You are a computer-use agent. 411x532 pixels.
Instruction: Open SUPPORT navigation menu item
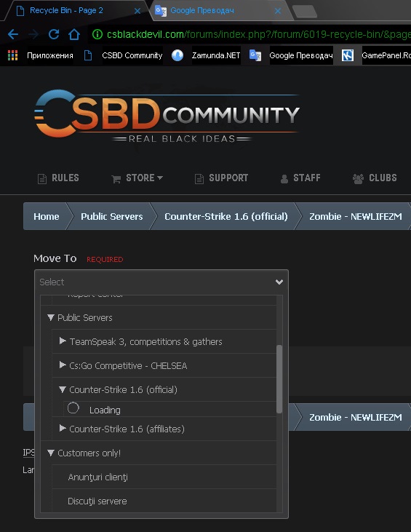coord(221,178)
